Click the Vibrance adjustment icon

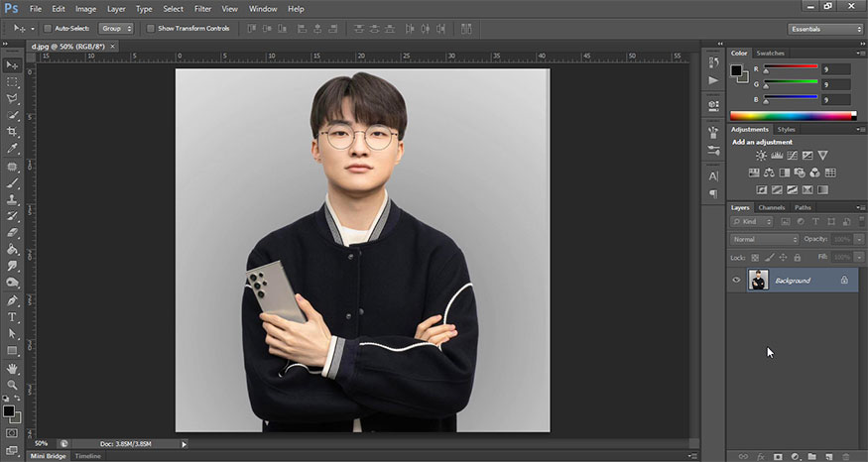tap(823, 156)
